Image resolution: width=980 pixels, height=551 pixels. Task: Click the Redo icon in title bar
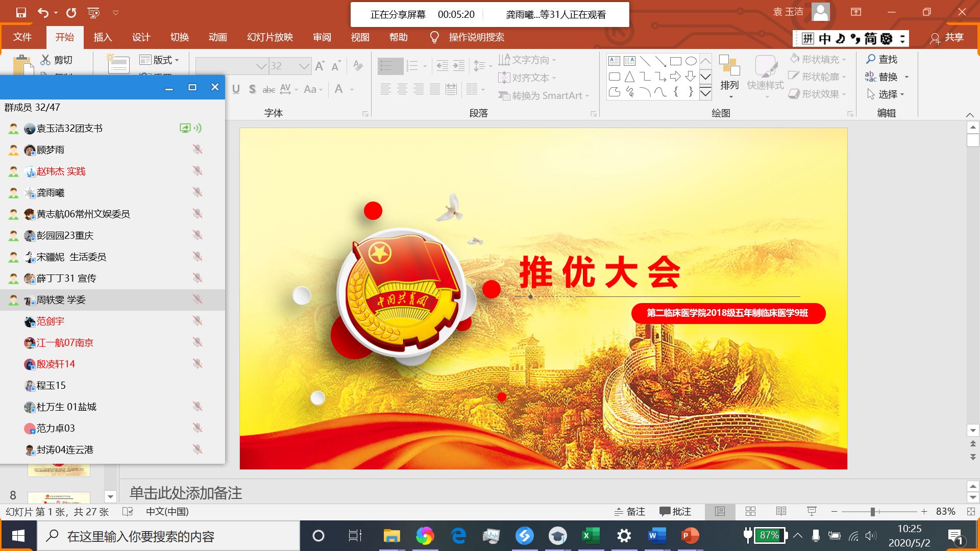(71, 13)
